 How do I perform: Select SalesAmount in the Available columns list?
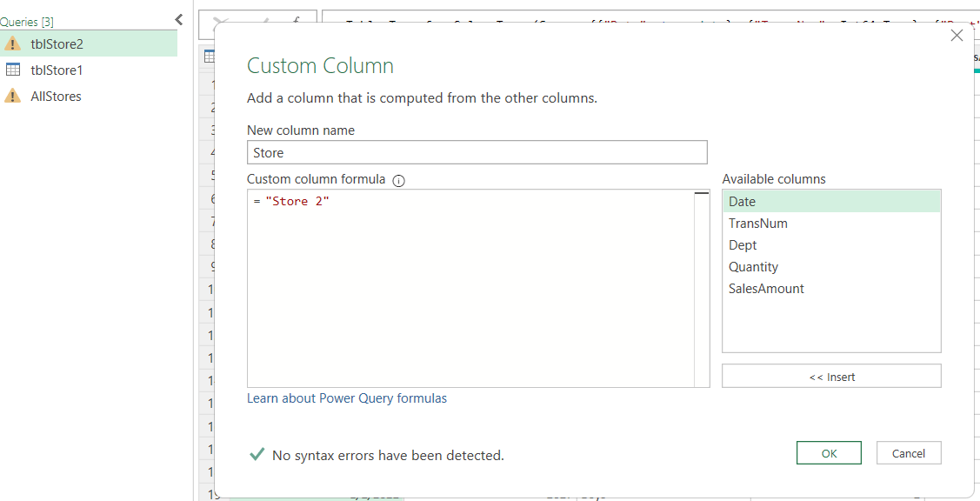tap(766, 288)
